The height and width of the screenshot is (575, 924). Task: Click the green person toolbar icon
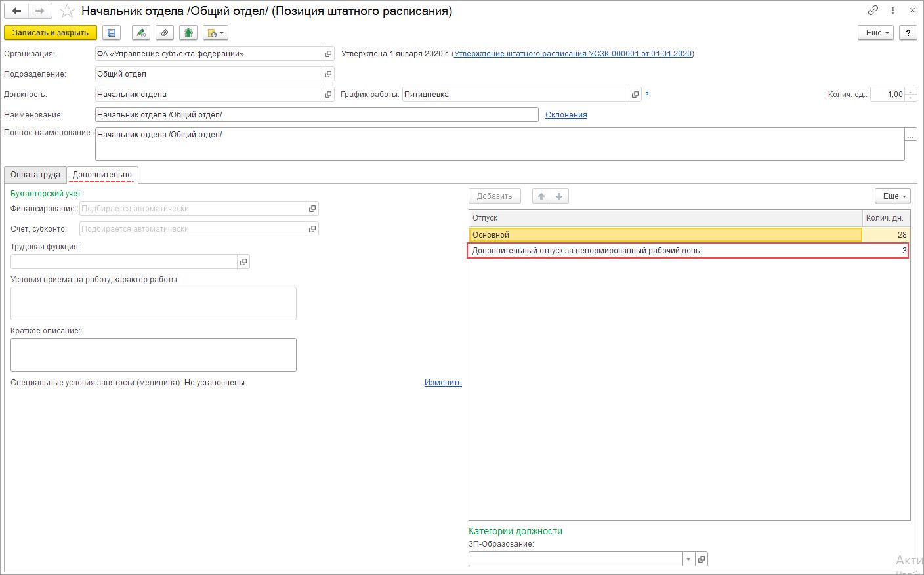188,33
